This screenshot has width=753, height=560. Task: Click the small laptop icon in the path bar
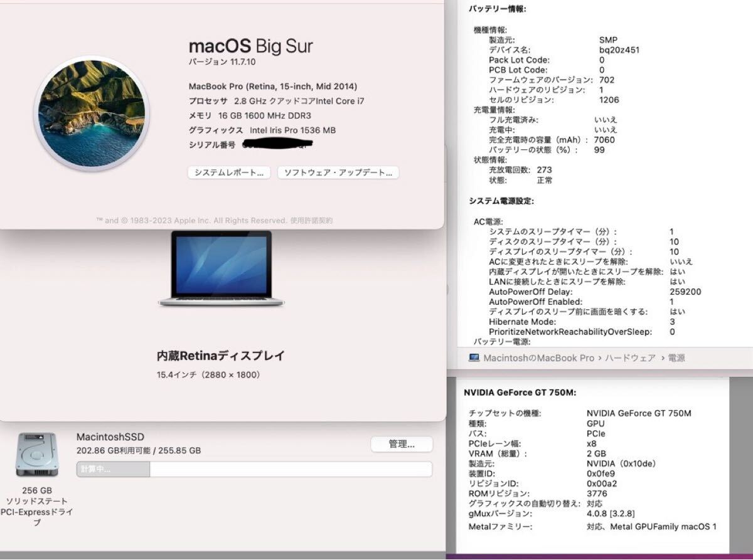pyautogui.click(x=474, y=358)
